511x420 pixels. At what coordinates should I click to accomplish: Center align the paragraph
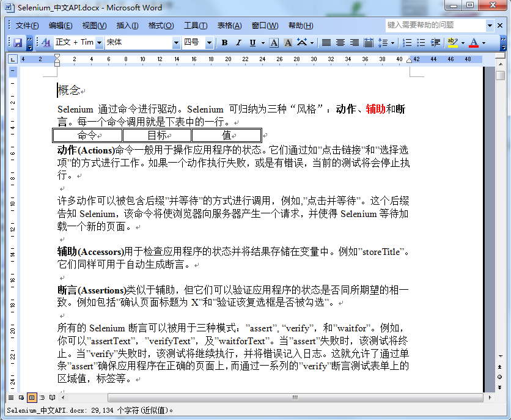340,43
